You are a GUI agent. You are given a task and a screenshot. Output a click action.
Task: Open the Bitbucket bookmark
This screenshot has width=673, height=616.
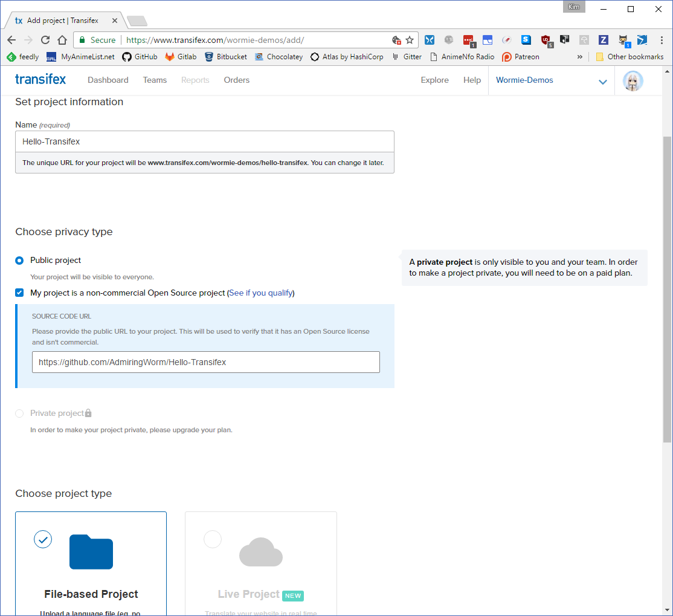pos(226,57)
